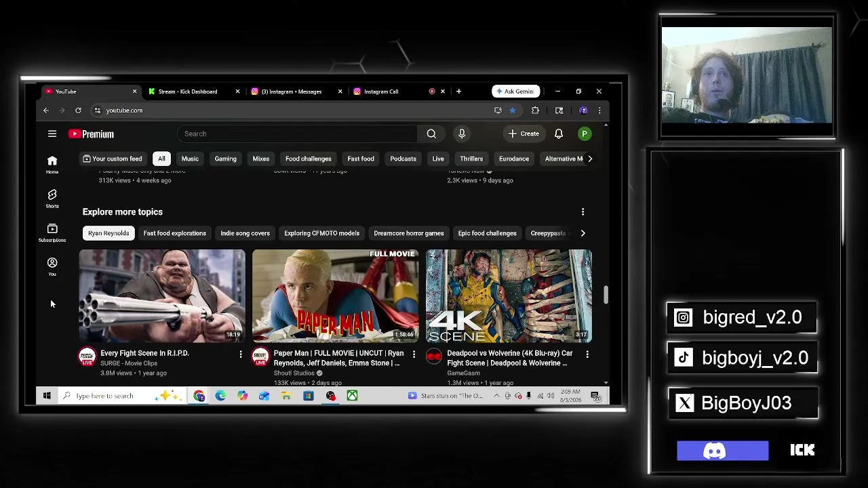
Task: Select the Thrillers filter chip
Action: click(x=471, y=159)
